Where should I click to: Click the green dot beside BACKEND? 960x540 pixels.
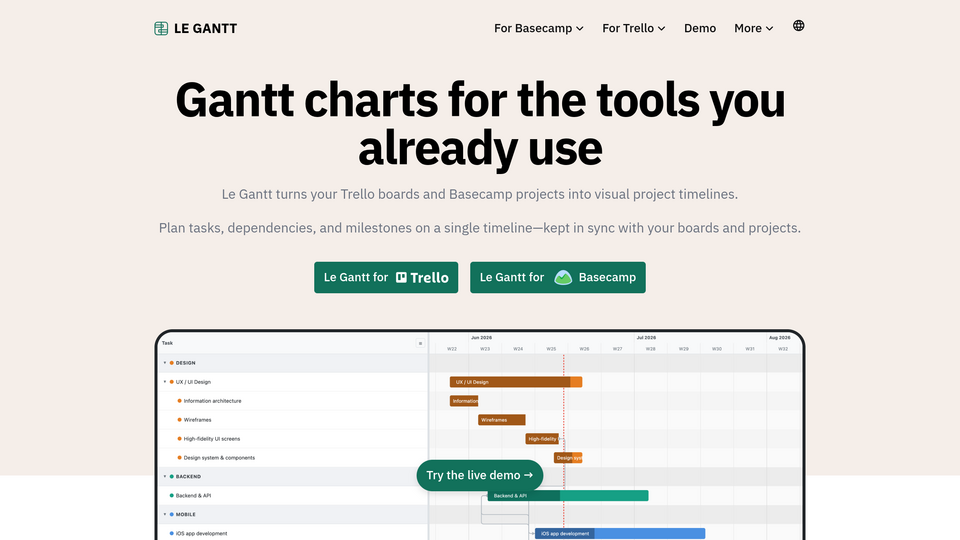[x=171, y=476]
